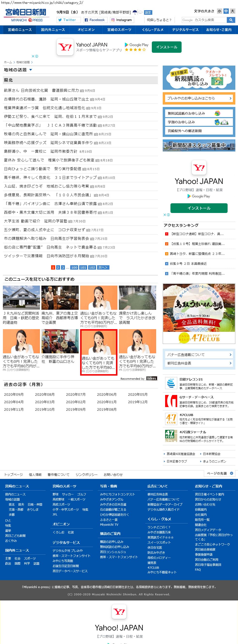Open footer link 個人情報

tap(35, 475)
